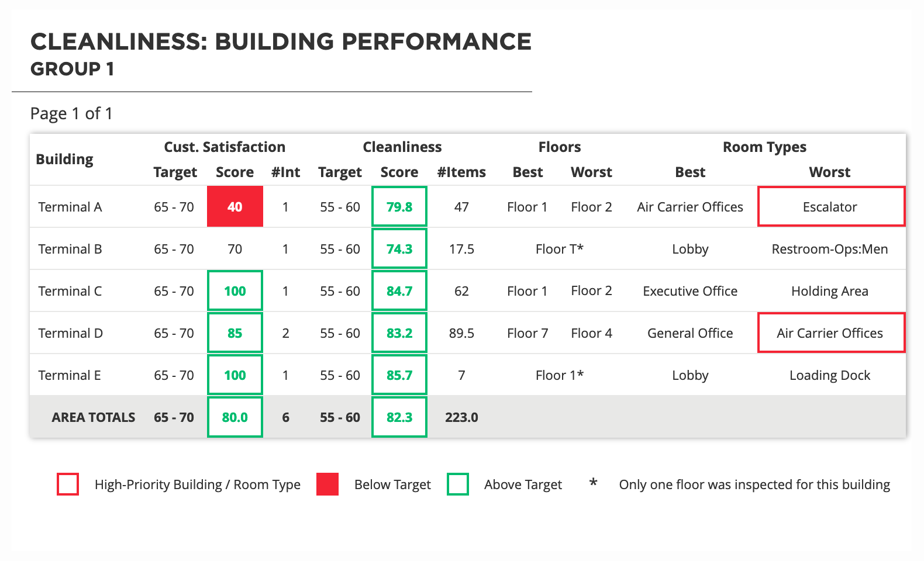Click the Above Target green outlined legend square
924x561 pixels.
(458, 484)
